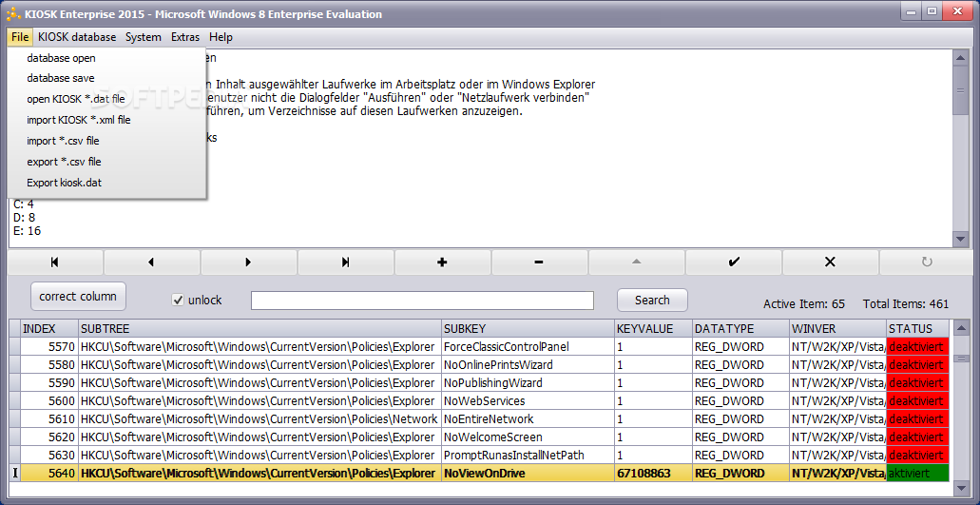Image resolution: width=980 pixels, height=505 pixels.
Task: Click Active Item: 65 label
Action: pyautogui.click(x=804, y=304)
